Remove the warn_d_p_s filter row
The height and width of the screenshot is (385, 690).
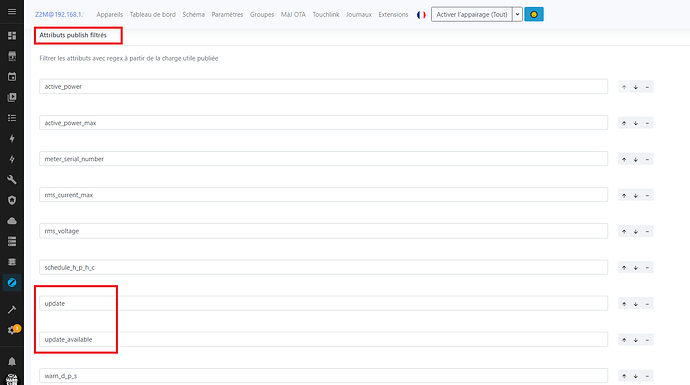(x=647, y=376)
